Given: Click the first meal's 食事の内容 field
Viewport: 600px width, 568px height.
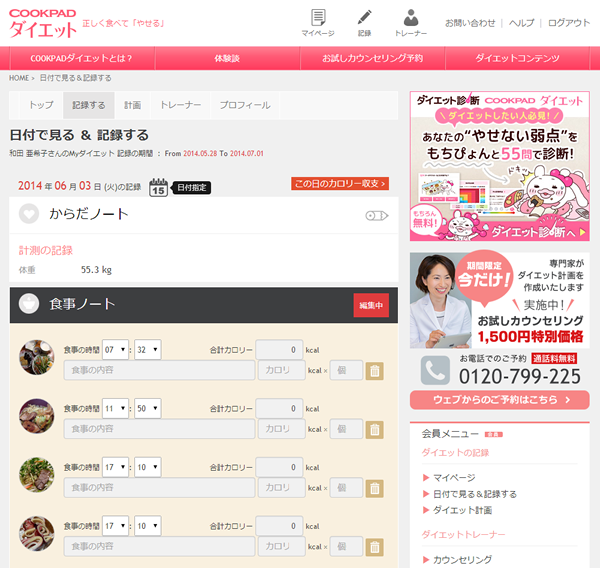Looking at the screenshot, I should pyautogui.click(x=158, y=371).
